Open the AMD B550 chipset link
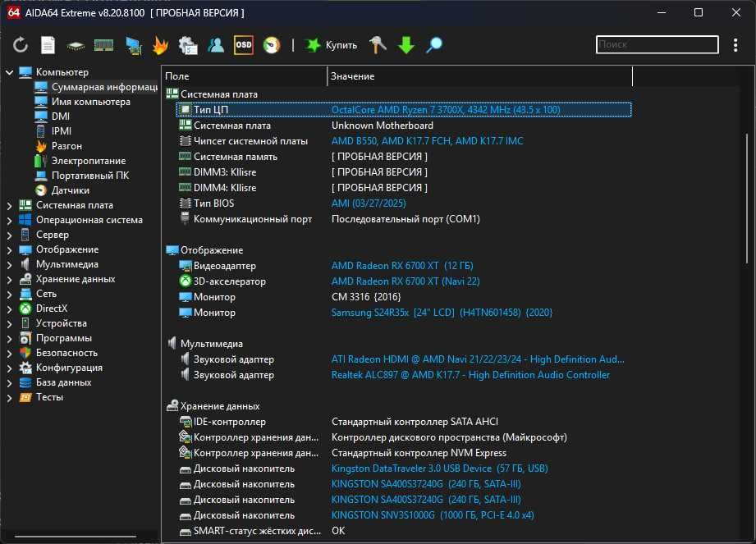This screenshot has height=544, width=756. pos(427,141)
